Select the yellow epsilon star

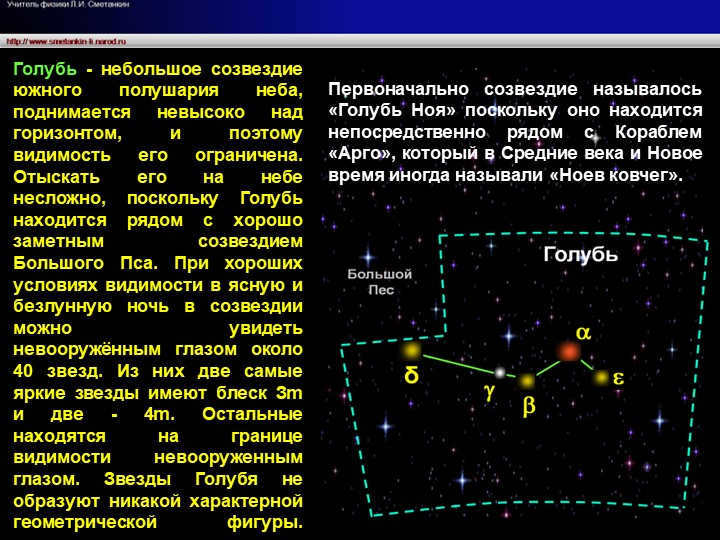600,377
